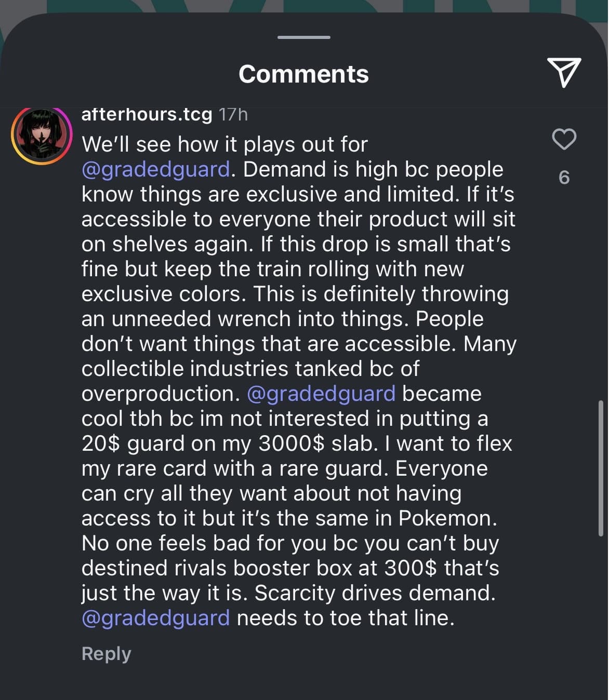Tap Reply under the comment
Screen dimensions: 609x700
click(106, 653)
